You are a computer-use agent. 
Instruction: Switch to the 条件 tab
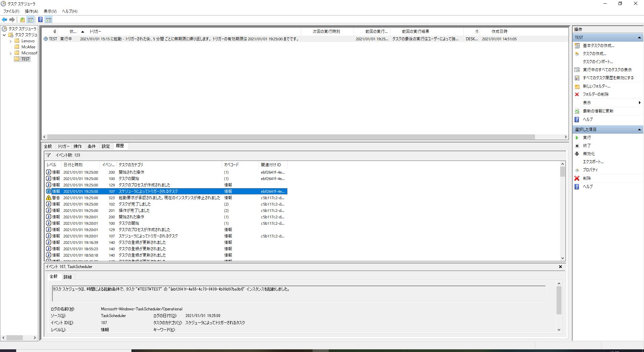tap(92, 146)
